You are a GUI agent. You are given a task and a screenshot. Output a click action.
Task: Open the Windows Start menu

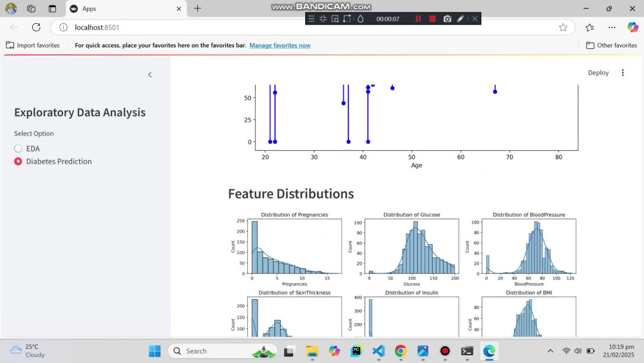point(155,351)
